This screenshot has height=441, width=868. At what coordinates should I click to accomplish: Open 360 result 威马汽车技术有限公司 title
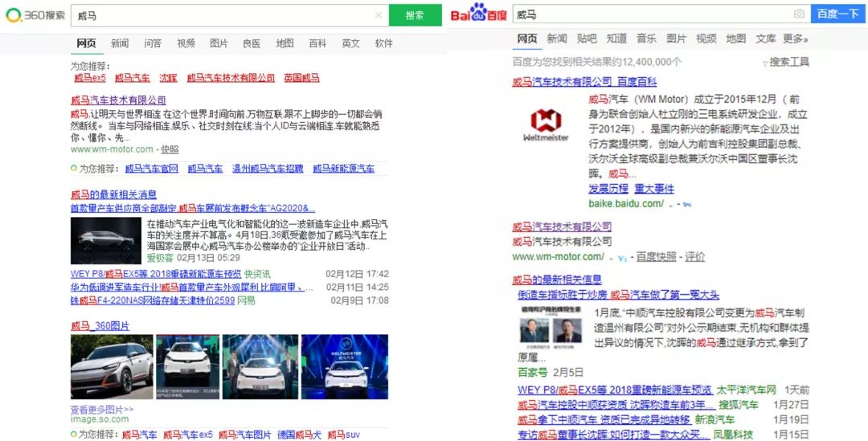point(118,100)
